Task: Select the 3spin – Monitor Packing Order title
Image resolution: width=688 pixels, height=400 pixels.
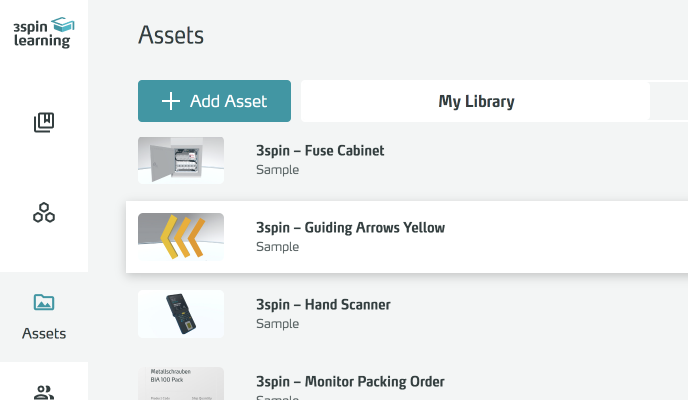Action: pos(350,382)
